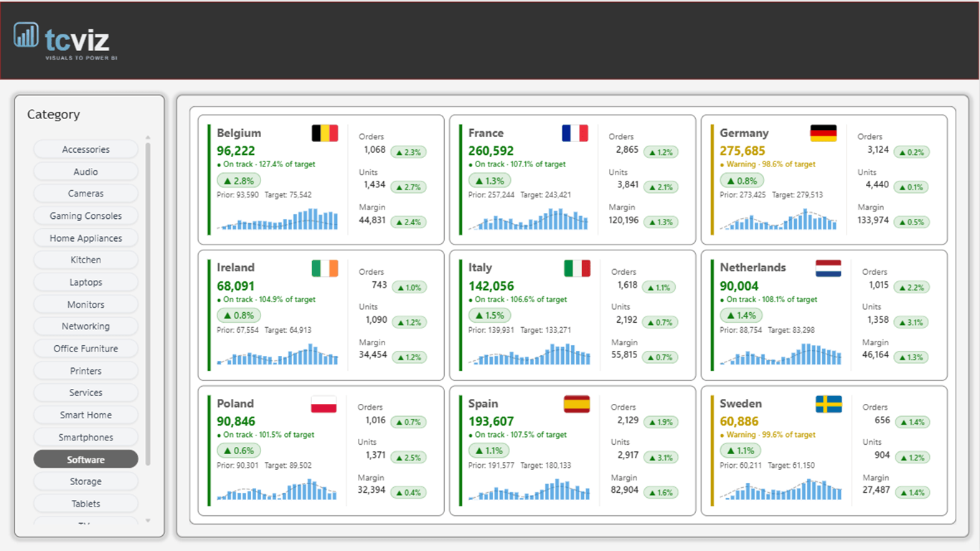Click the Belgium flag icon
Image resolution: width=980 pixels, height=551 pixels.
pos(325,133)
